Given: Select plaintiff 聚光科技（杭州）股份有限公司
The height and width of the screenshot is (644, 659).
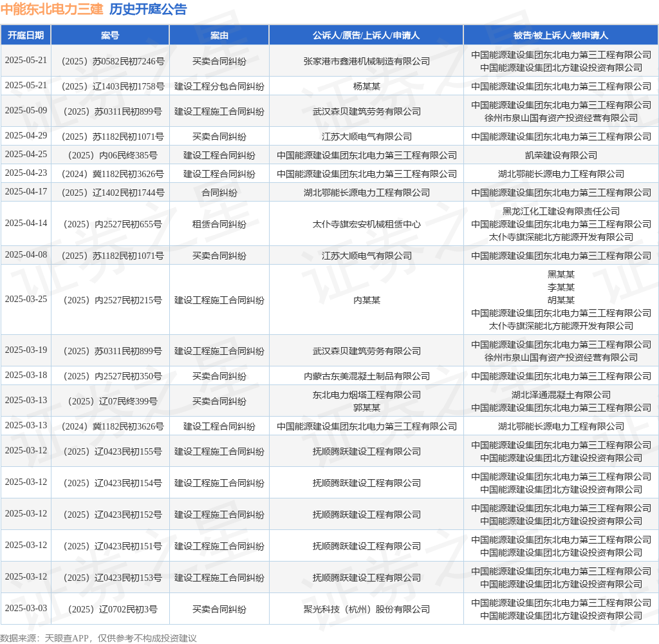Looking at the screenshot, I should pos(366,609).
